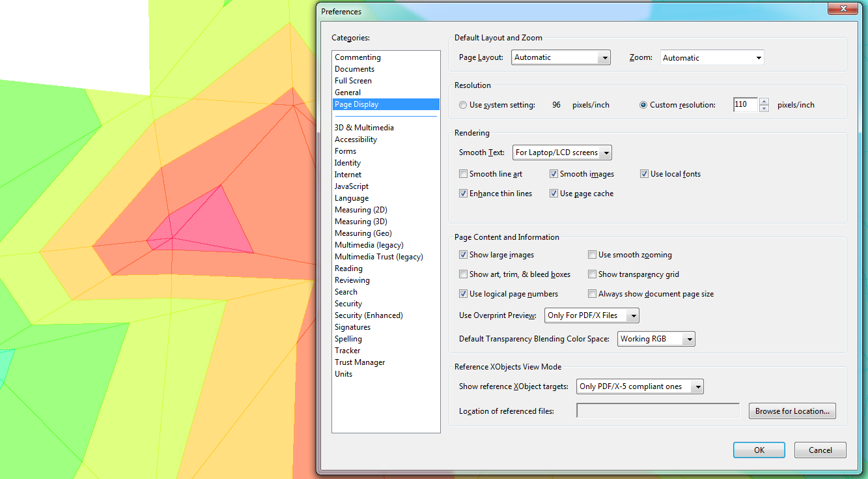Select the JavaScript category
Image resolution: width=868 pixels, height=479 pixels.
point(351,186)
